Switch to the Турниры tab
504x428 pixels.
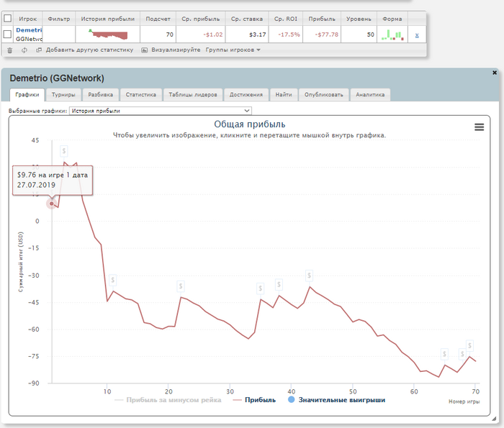point(63,95)
